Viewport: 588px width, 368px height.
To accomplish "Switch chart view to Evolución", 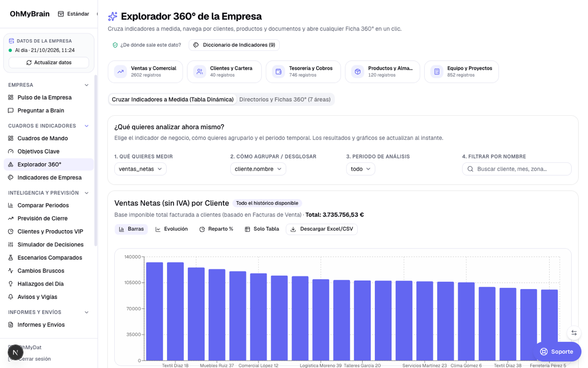I will [171, 229].
